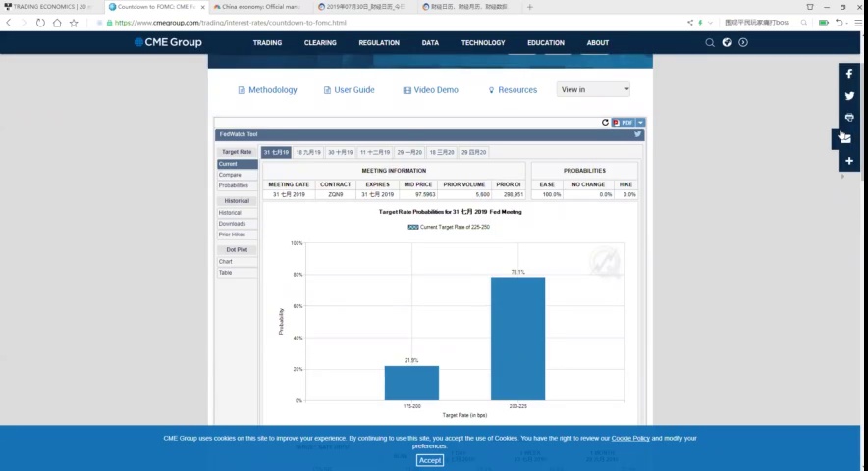
Task: Export the FedWatch tool as PDF
Action: point(623,123)
